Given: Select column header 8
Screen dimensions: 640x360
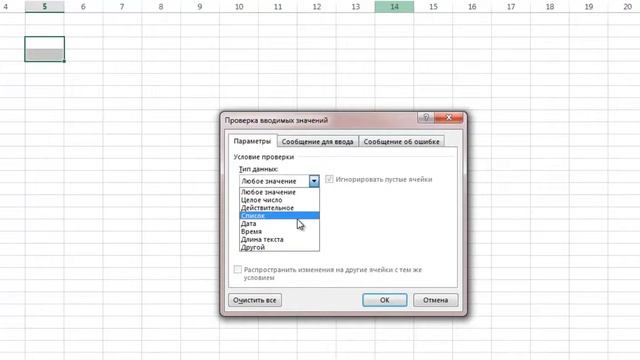Looking at the screenshot, I should coord(161,7).
